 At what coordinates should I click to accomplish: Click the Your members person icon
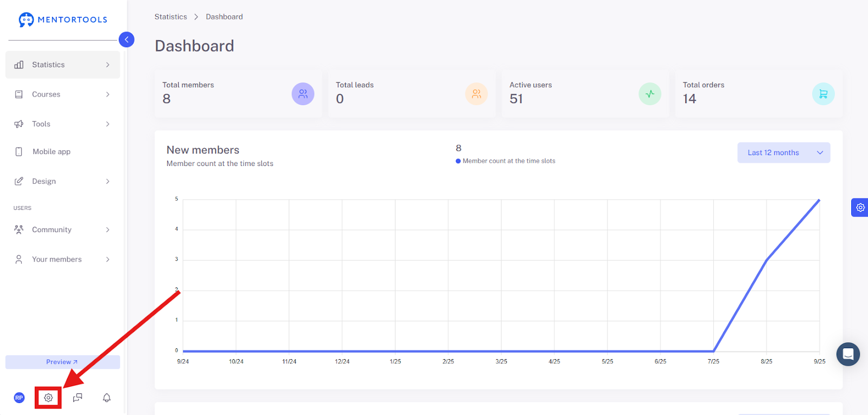point(19,259)
